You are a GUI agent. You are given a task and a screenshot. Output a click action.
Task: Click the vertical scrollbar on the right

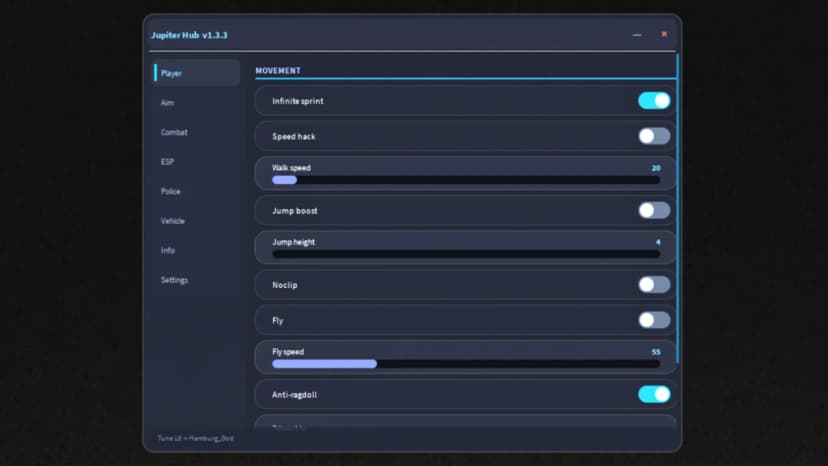(678, 209)
